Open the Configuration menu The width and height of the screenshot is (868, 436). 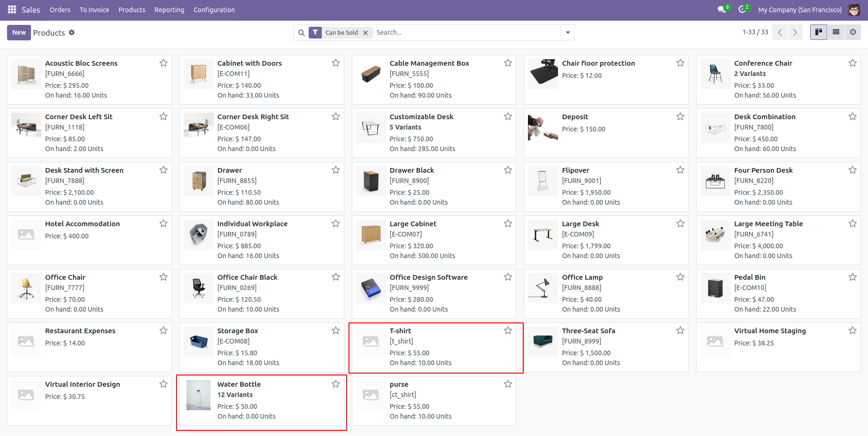pos(214,9)
